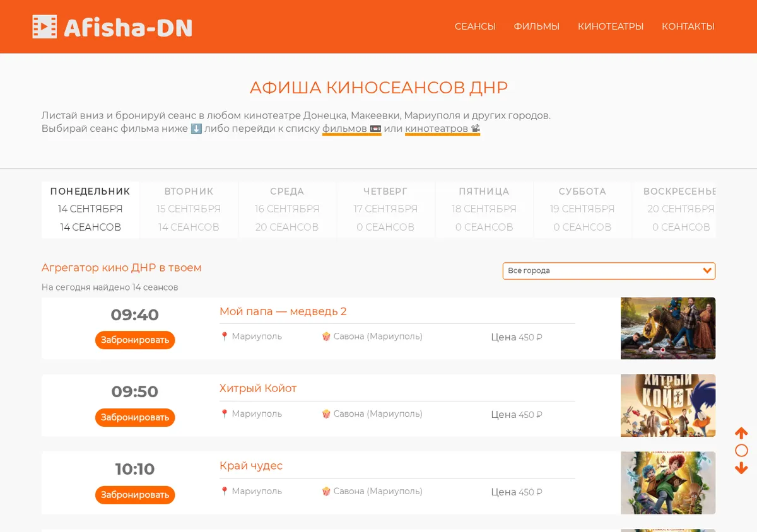Open the Все города city dropdown
The height and width of the screenshot is (532, 757).
click(x=609, y=270)
